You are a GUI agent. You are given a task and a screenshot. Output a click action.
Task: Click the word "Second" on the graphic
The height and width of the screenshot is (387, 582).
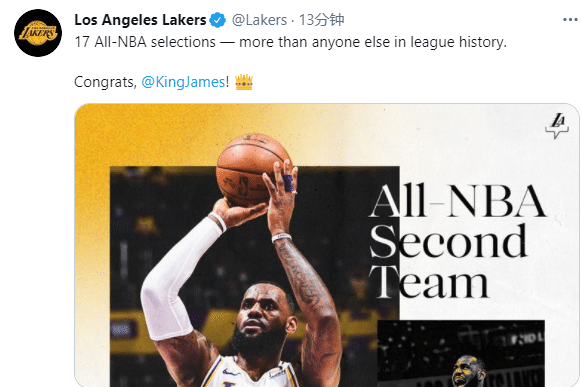[448, 241]
